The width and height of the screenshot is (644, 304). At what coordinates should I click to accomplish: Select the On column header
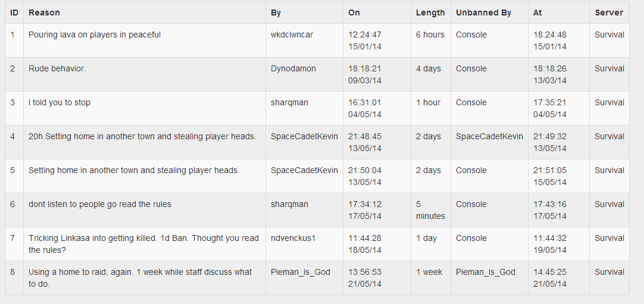point(354,12)
